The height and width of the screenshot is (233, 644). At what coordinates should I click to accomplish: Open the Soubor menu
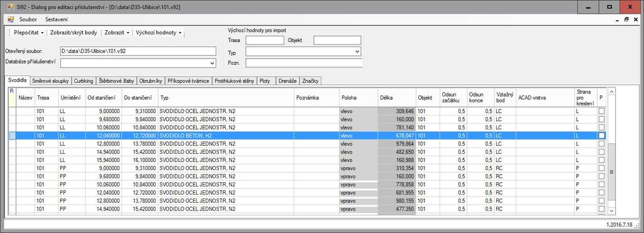[x=28, y=19]
